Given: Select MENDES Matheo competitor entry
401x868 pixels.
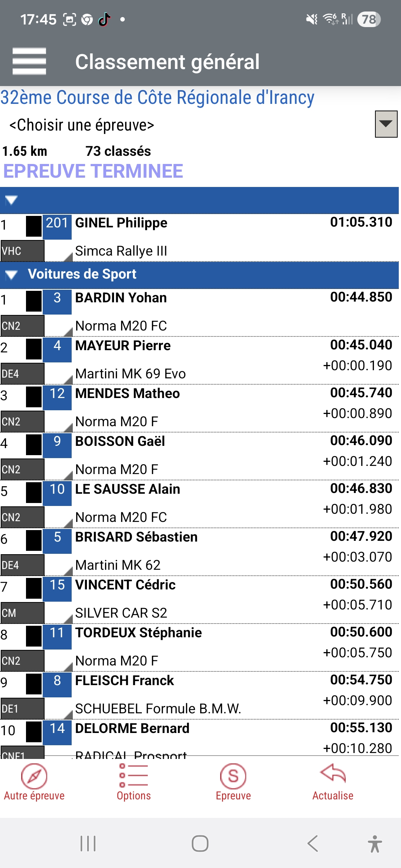Looking at the screenshot, I should click(127, 394).
